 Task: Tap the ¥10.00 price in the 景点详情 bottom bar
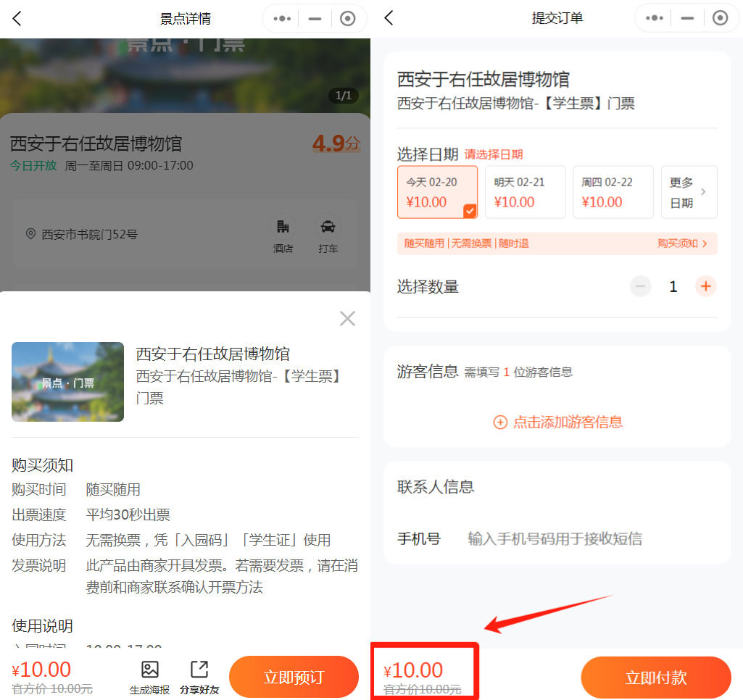pyautogui.click(x=41, y=670)
